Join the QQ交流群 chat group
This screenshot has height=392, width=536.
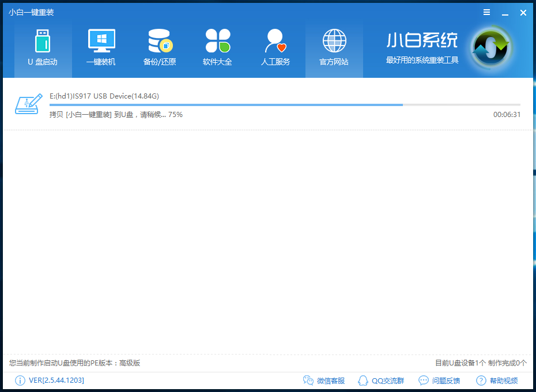coord(383,380)
